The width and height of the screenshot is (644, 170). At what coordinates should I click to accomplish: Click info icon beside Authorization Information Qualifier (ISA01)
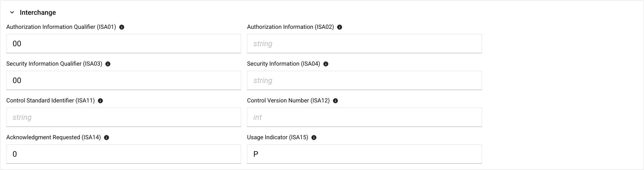[122, 27]
